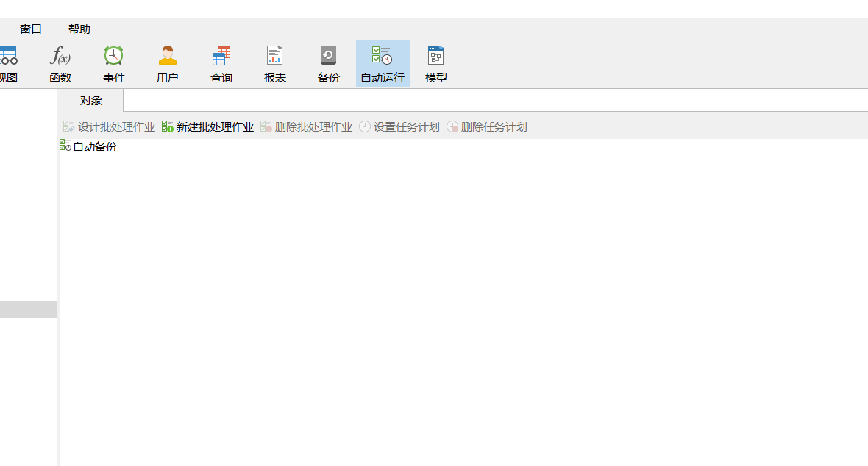
Task: Open the 窗口 (Window) menu
Action: pos(31,29)
